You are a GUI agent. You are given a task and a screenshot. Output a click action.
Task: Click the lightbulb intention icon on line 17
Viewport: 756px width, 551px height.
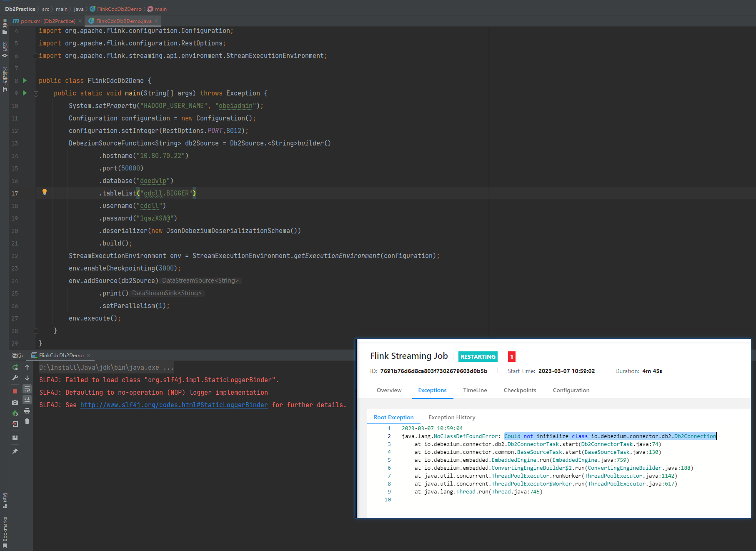[45, 192]
